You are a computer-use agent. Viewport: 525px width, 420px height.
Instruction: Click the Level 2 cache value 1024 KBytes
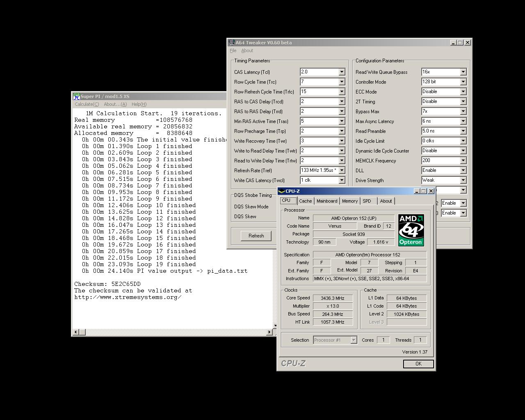tap(406, 314)
